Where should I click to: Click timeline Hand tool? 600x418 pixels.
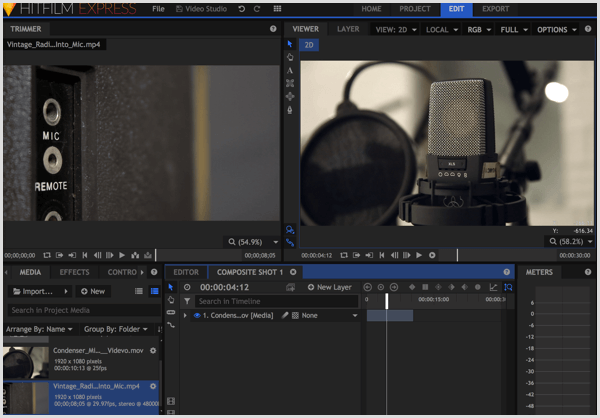(171, 299)
